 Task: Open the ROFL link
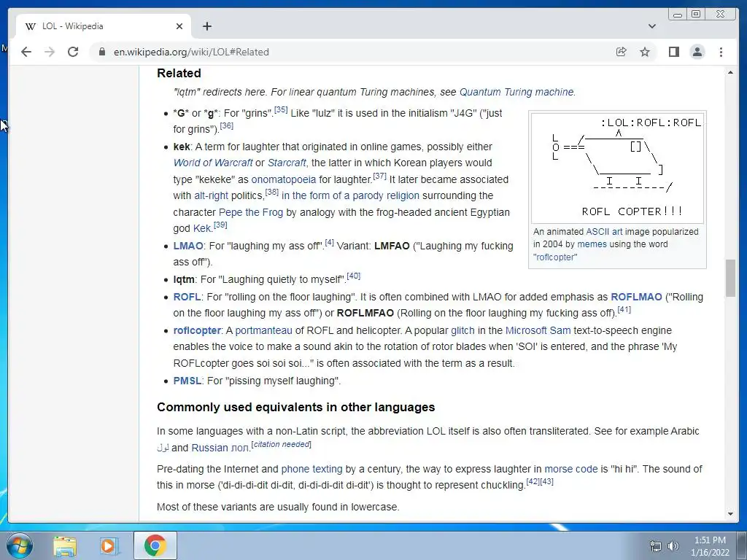pyautogui.click(x=187, y=297)
